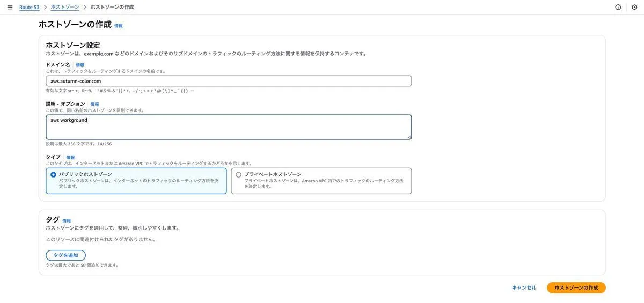This screenshot has height=303, width=644.
Task: Select the パブリックホストゾーン radio button
Action: coord(53,174)
